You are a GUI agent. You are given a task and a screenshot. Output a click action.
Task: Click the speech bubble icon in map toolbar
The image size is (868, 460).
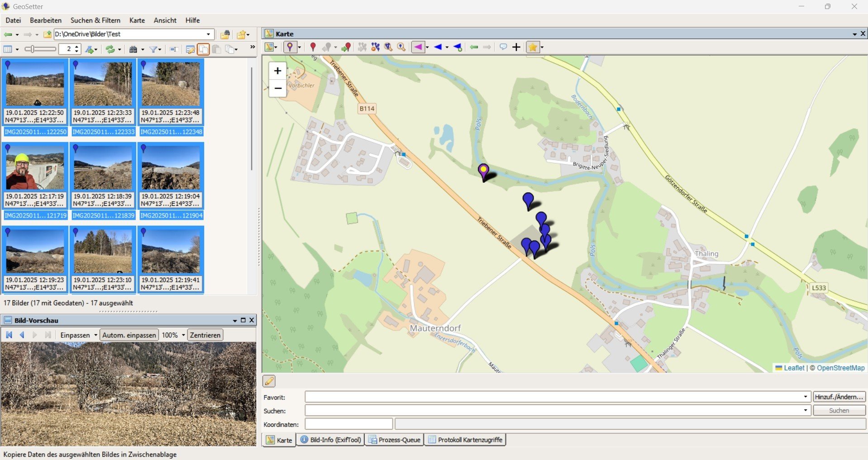pos(503,47)
